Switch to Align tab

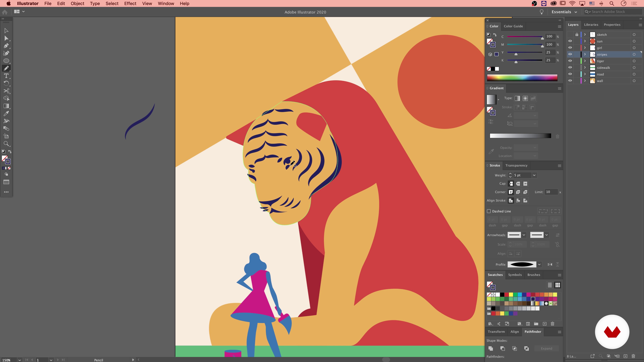(x=515, y=331)
